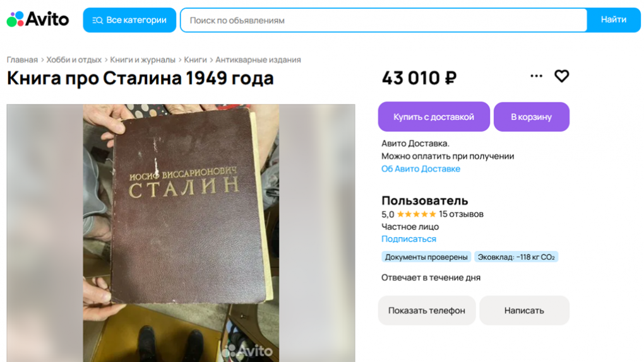The height and width of the screenshot is (362, 644).
Task: Open the Avito logo homepage
Action: coord(38,20)
